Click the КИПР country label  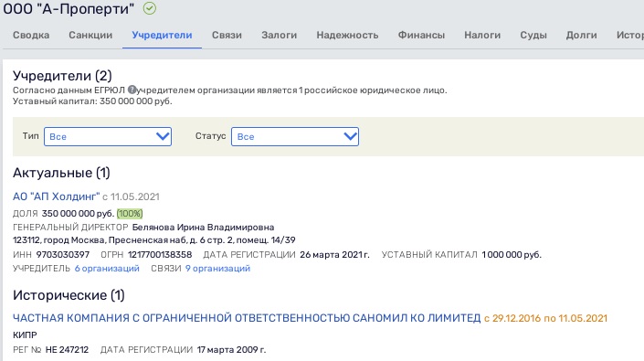point(25,335)
